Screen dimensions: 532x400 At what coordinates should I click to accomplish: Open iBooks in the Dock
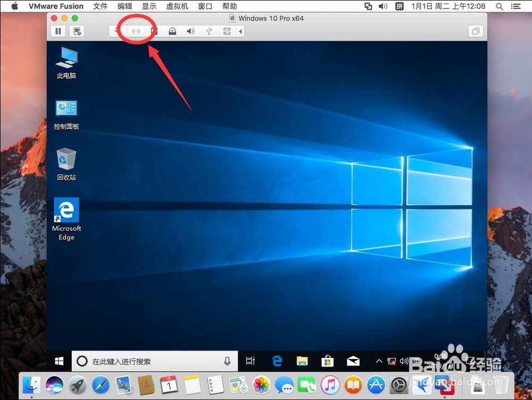(x=353, y=385)
